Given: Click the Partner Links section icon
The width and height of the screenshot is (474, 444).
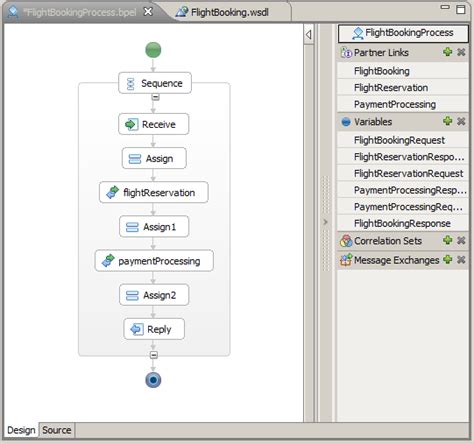Looking at the screenshot, I should point(346,53).
